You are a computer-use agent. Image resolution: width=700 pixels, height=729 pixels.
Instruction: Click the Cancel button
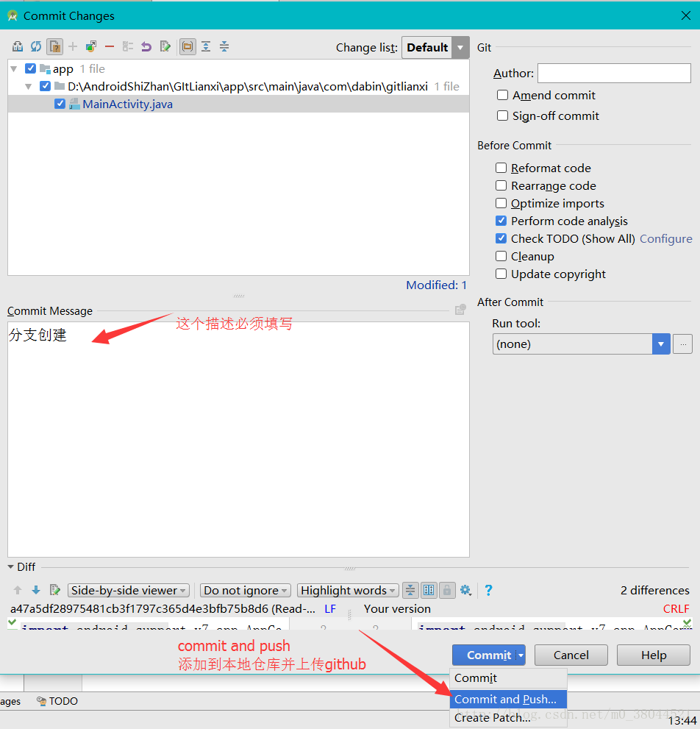click(x=571, y=655)
